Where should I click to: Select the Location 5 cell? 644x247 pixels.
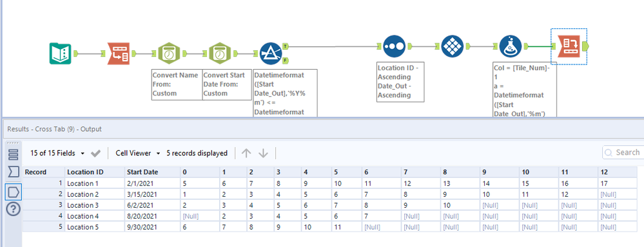click(x=95, y=227)
